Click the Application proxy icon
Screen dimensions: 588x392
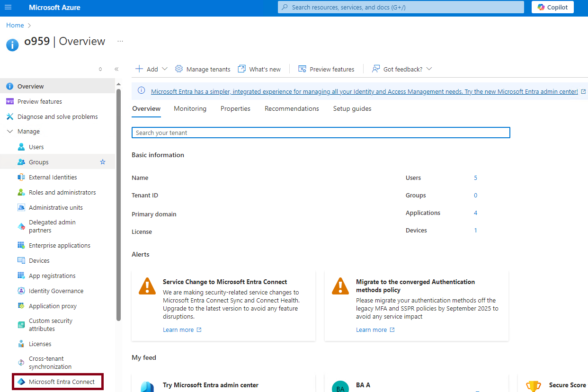click(x=21, y=306)
